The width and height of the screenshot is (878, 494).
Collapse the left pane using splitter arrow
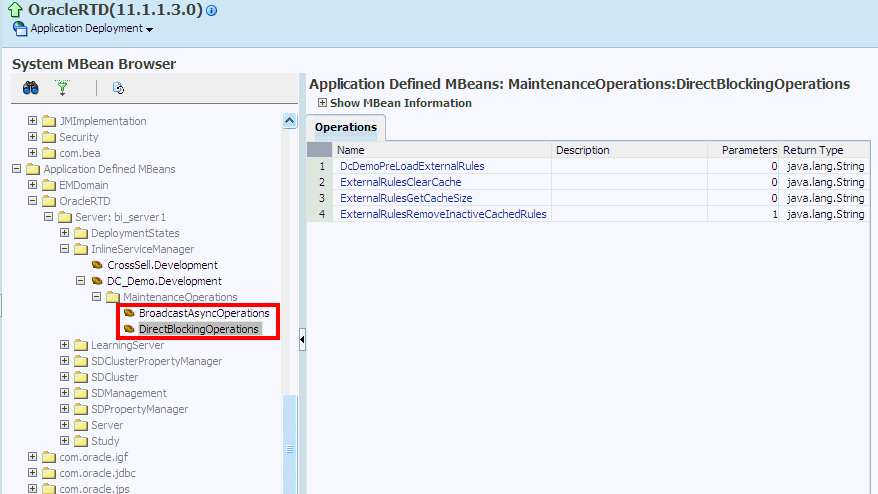pyautogui.click(x=302, y=339)
